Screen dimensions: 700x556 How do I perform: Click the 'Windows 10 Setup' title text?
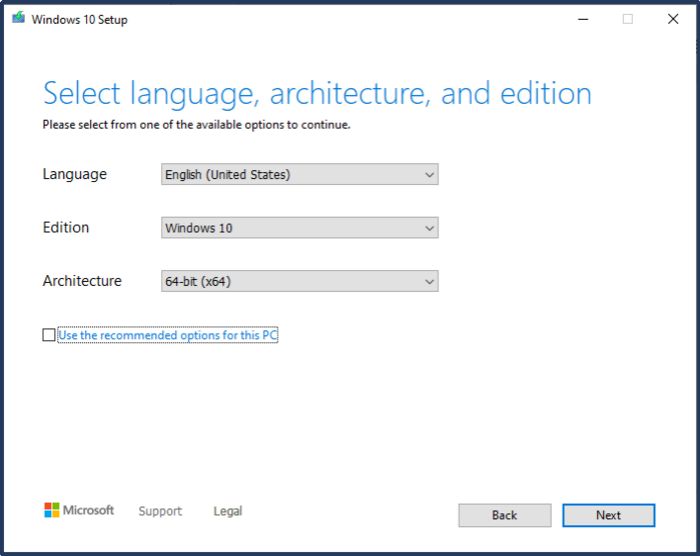click(80, 19)
